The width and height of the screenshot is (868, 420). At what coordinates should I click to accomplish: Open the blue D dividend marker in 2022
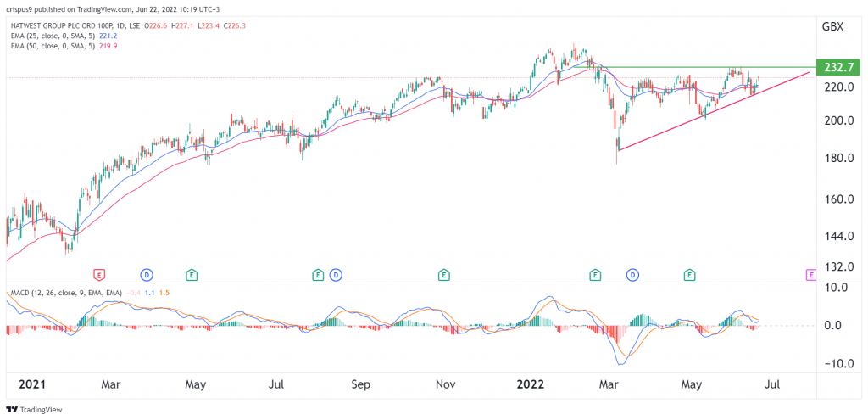click(632, 274)
